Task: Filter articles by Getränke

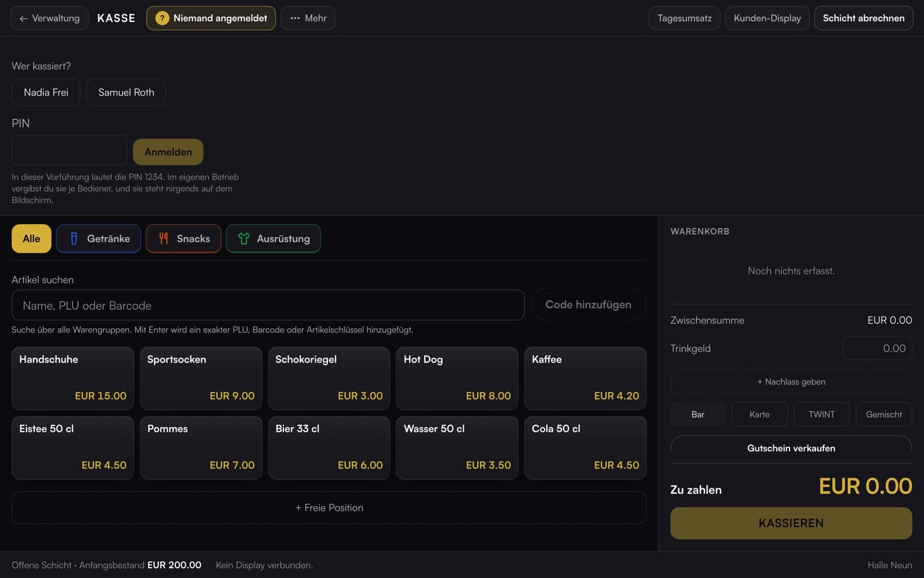Action: [x=99, y=239]
